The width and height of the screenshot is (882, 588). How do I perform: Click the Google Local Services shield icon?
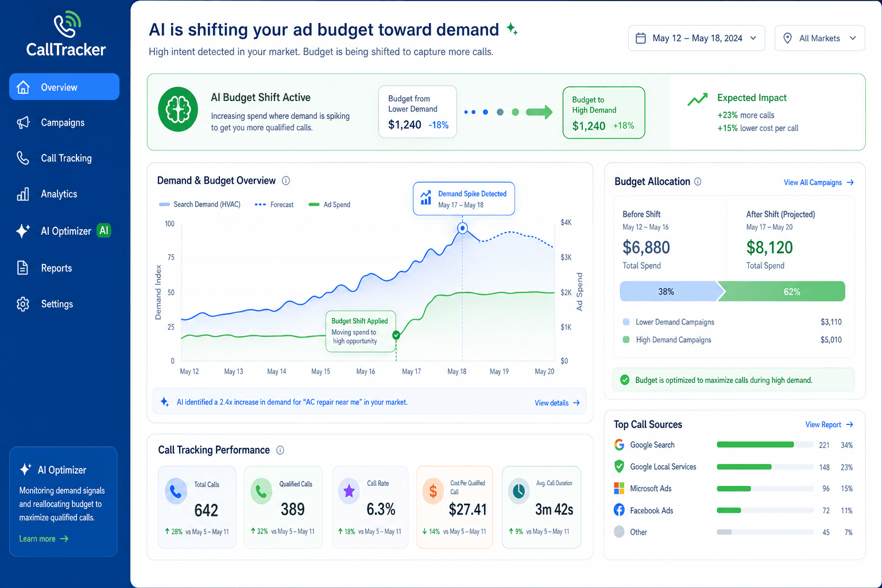point(619,466)
